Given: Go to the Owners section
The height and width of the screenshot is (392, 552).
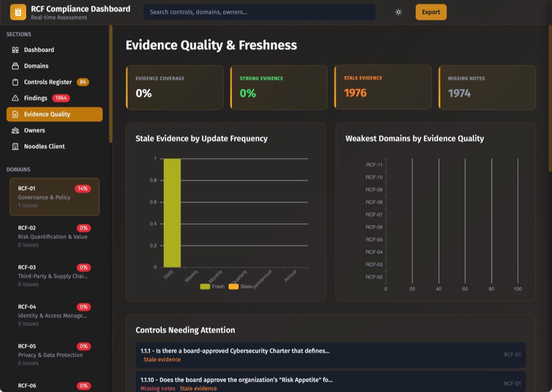Looking at the screenshot, I should click(x=34, y=130).
